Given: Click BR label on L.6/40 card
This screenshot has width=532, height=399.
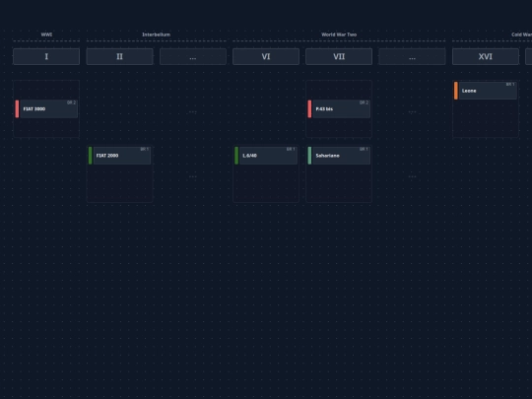Looking at the screenshot, I should pyautogui.click(x=291, y=149).
